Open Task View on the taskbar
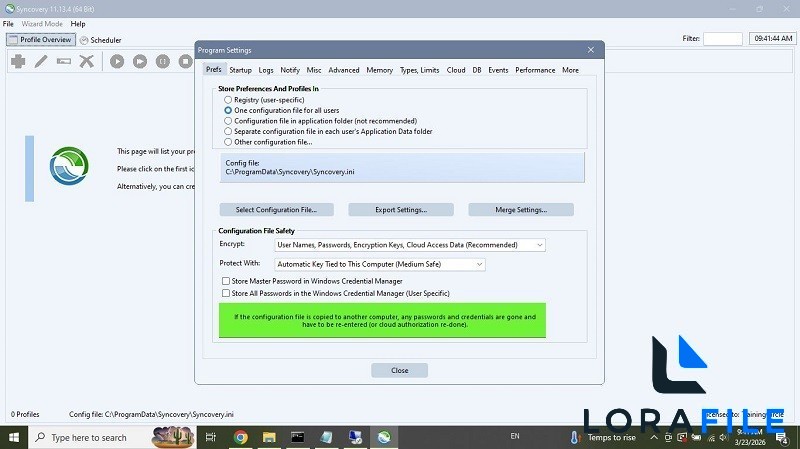 (211, 437)
